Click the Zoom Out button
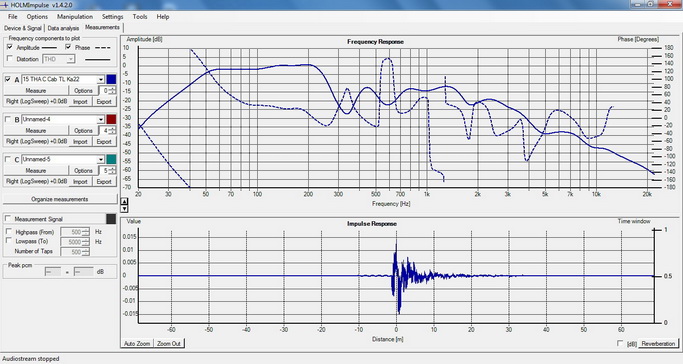Viewport: 683px width, 364px height. click(169, 344)
